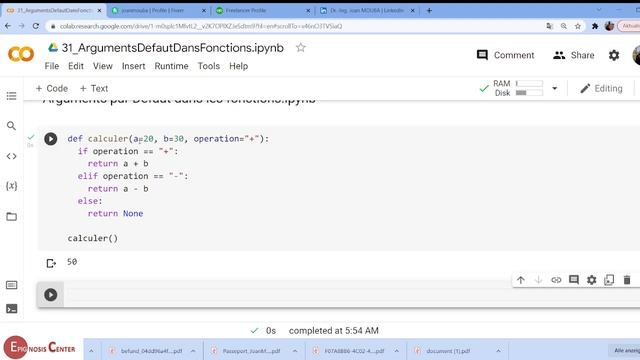
Task: Run the empty second cell
Action: click(51, 295)
